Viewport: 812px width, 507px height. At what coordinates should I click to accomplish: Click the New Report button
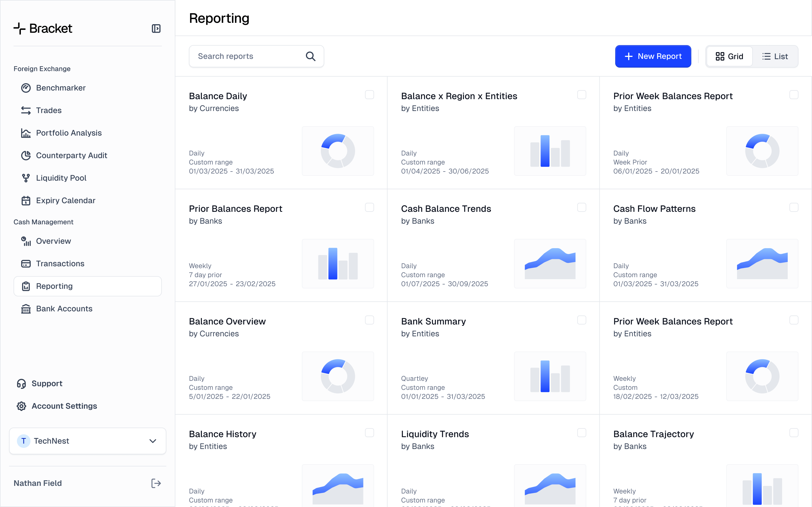(653, 56)
